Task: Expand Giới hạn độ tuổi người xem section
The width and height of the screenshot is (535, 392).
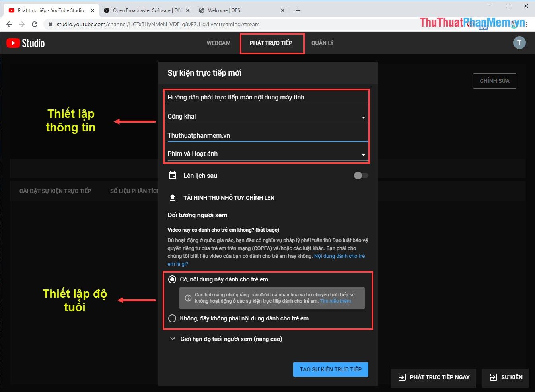Action: pyautogui.click(x=226, y=339)
